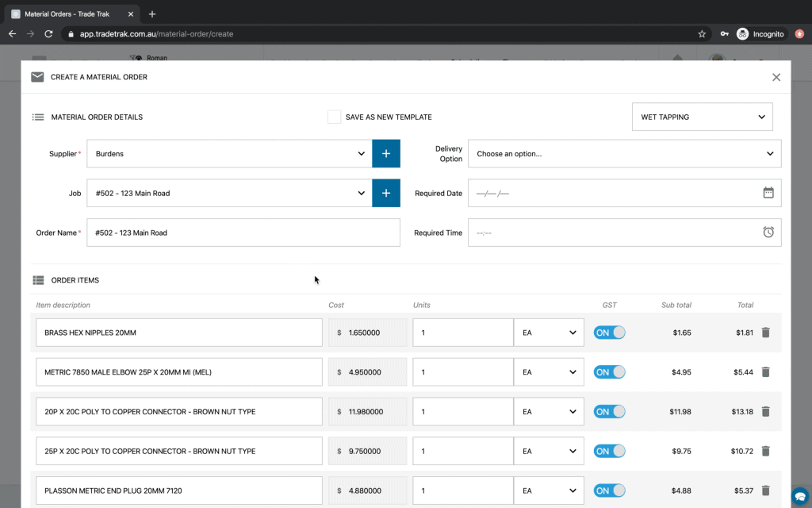This screenshot has height=508, width=812.
Task: Click inside the Order Name input field
Action: coord(242,232)
